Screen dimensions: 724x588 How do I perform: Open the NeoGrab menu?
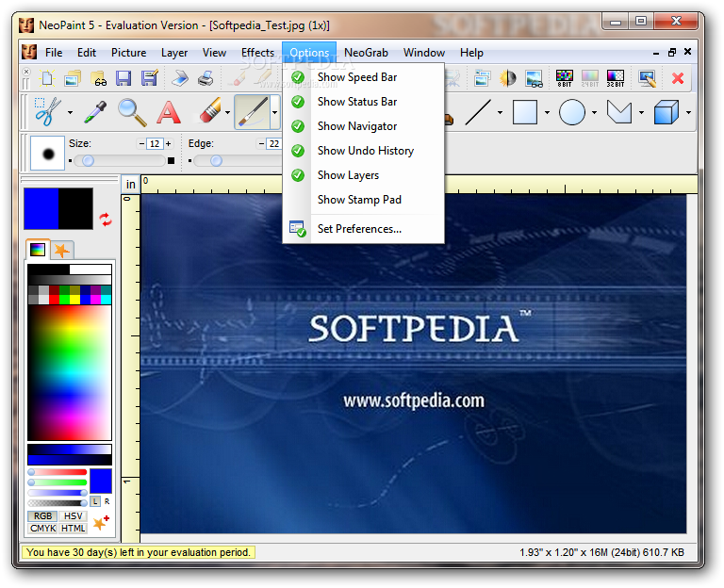(366, 53)
